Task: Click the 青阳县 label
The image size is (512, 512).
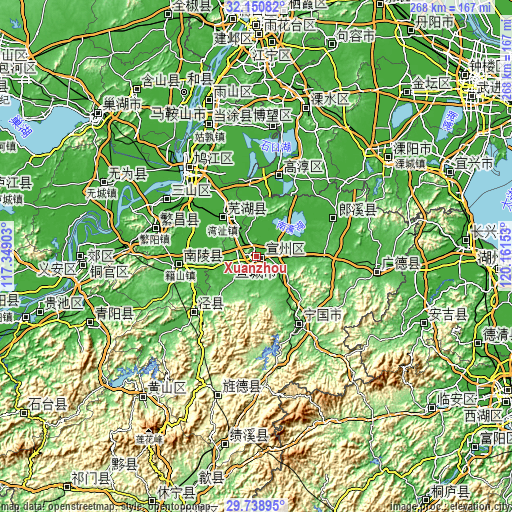Action: 115,314
